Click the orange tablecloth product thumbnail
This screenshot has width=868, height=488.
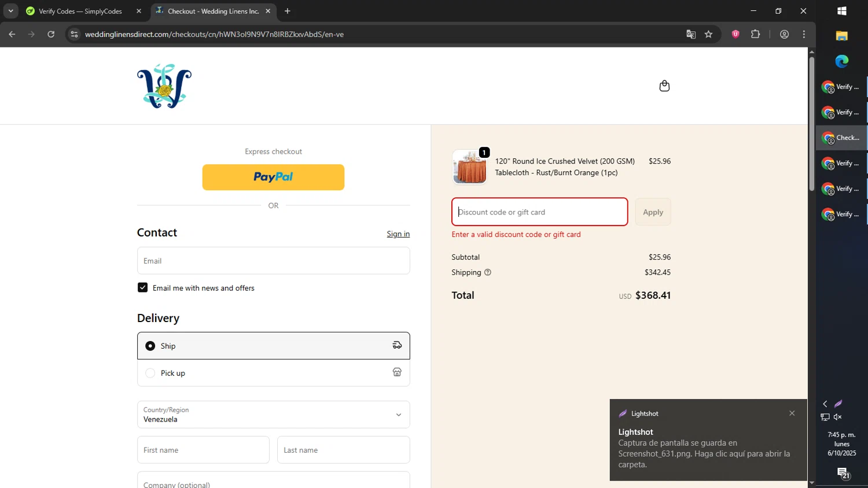(x=469, y=167)
